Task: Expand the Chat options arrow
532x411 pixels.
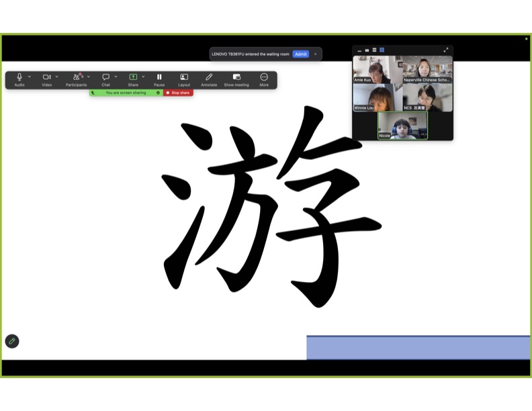Action: click(116, 77)
